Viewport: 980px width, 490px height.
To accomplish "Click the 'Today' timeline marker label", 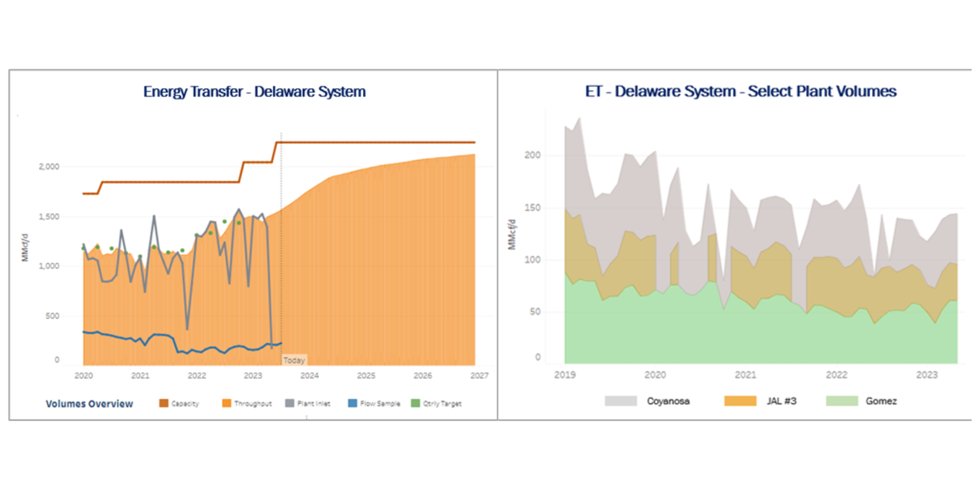I will point(294,360).
